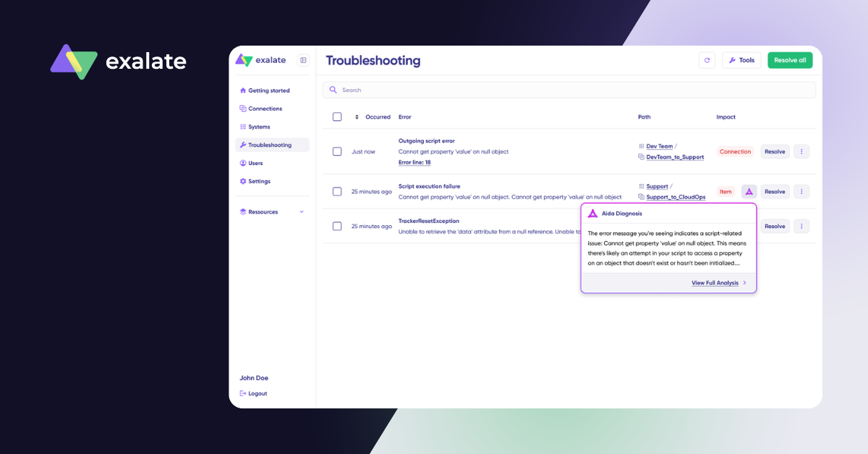Click the View Full Analysis link
Image resolution: width=868 pixels, height=454 pixels.
(715, 283)
